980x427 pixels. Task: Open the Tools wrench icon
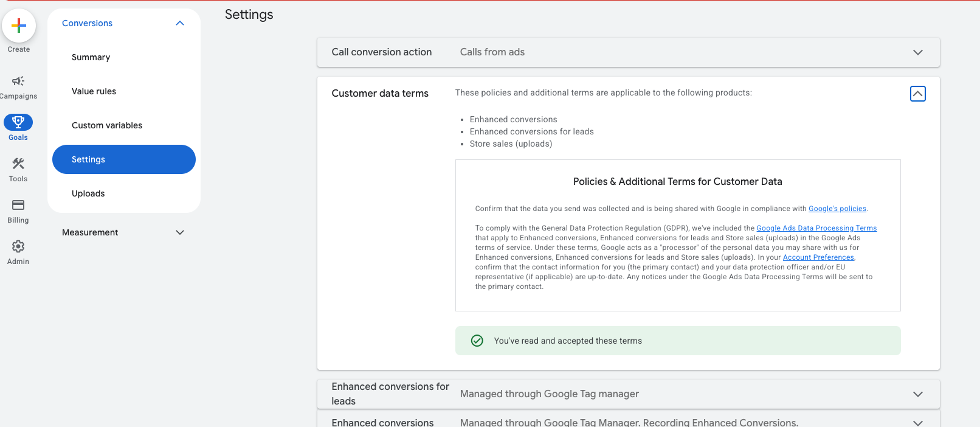tap(18, 164)
